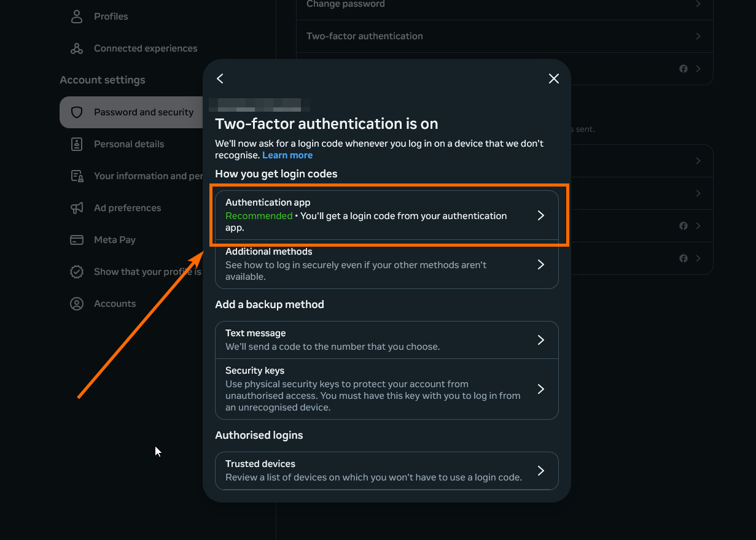Click the Personal details ID icon
Screen dimensions: 756x540
pos(77,144)
